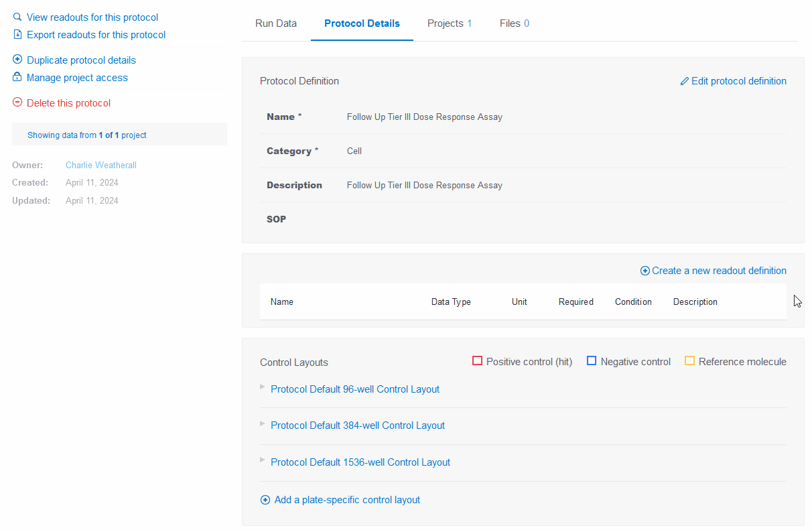Select the Protocol Details tab
This screenshot has width=812, height=530.
pos(362,23)
